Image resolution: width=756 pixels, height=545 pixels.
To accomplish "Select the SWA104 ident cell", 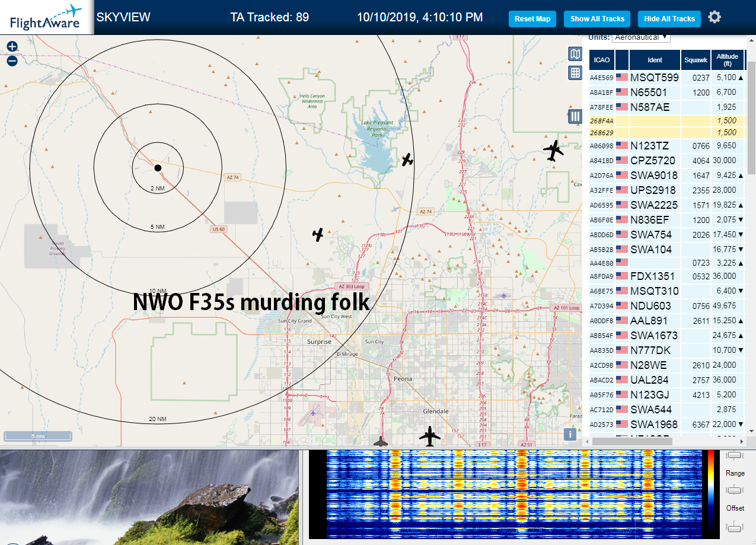I will 655,249.
